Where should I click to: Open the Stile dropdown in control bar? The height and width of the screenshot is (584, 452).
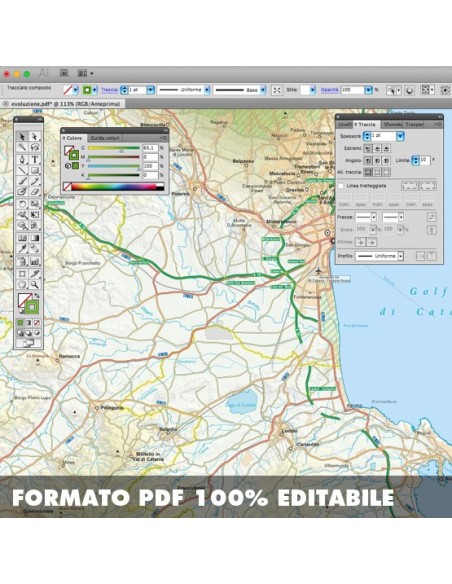point(312,90)
